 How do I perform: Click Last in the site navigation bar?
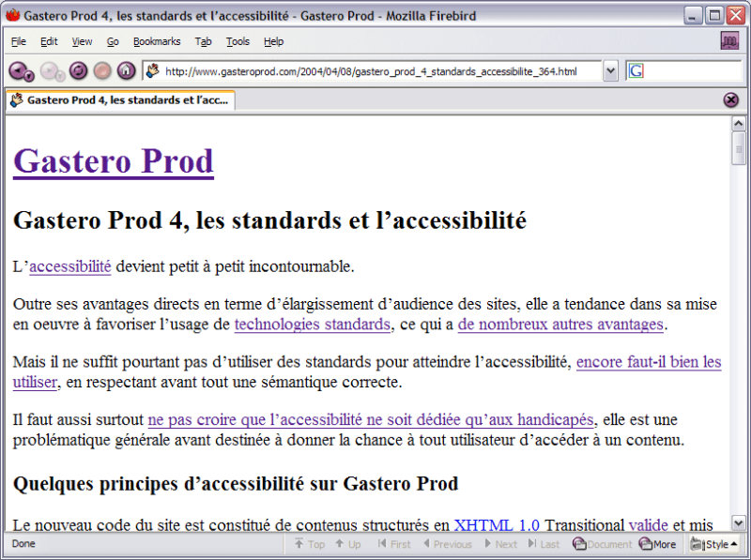click(x=544, y=544)
